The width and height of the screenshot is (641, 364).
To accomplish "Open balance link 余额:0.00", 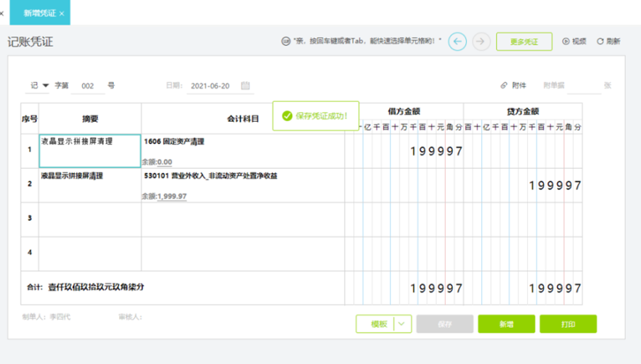I will click(x=157, y=162).
